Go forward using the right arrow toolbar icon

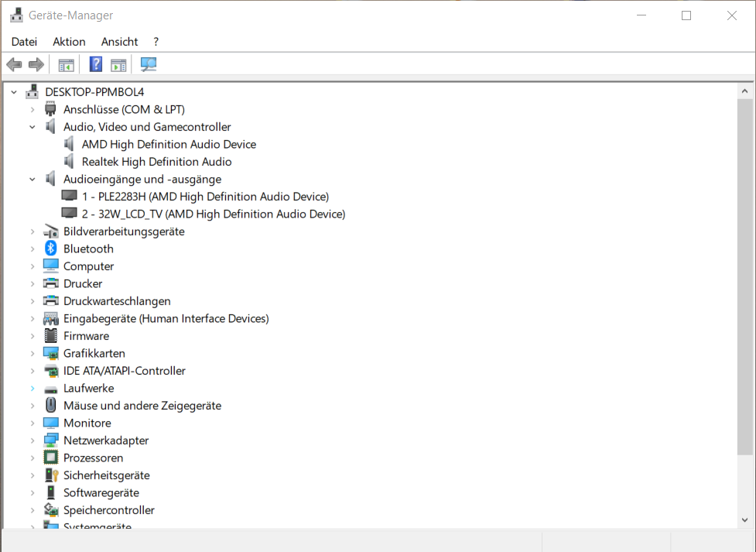[x=36, y=64]
